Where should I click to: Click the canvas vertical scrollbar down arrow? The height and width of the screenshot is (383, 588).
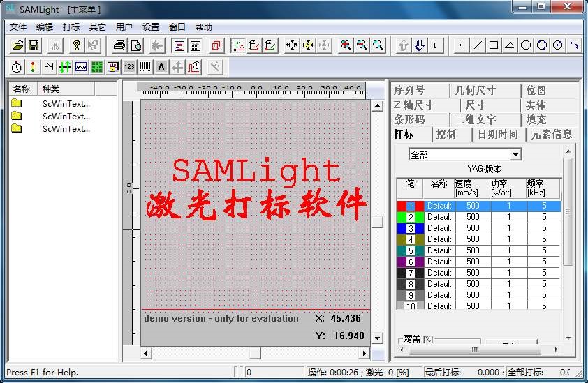pos(377,338)
